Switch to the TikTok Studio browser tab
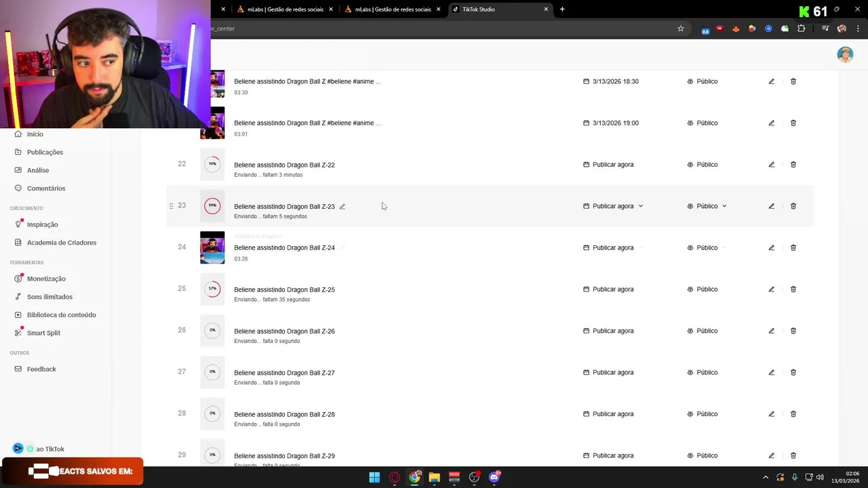Image resolution: width=868 pixels, height=488 pixels. pos(500,9)
